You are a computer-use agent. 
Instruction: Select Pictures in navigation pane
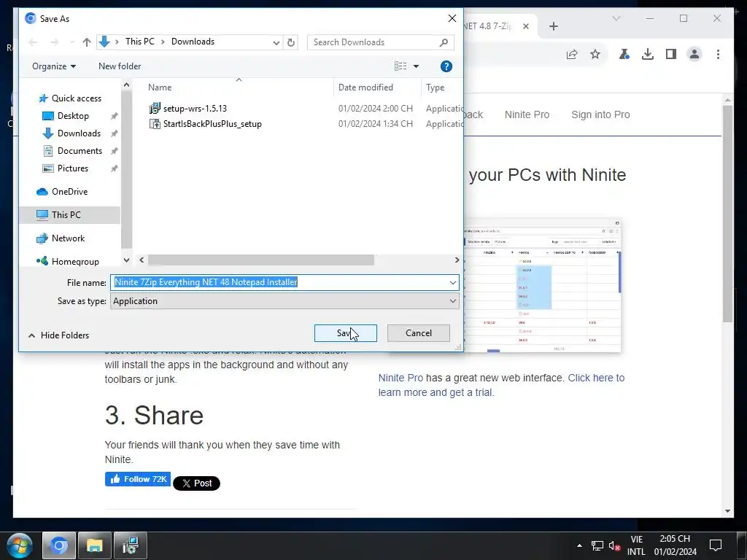pyautogui.click(x=72, y=168)
